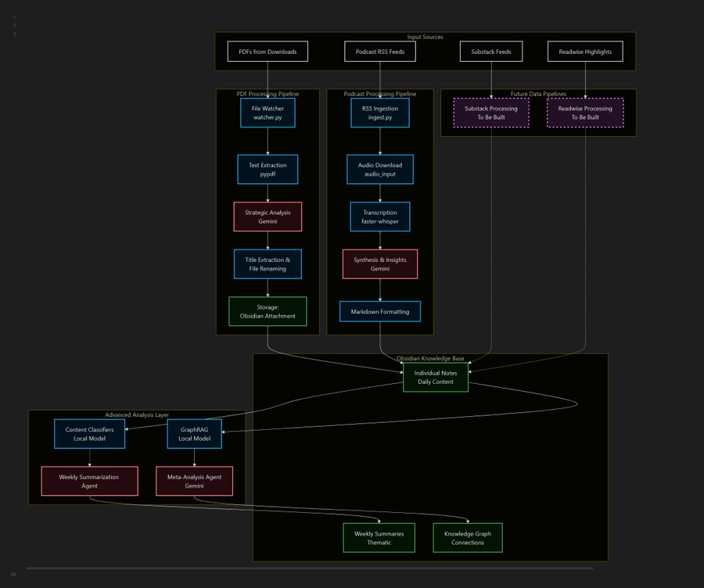Select the Readwise Highlights node
704x588 pixels.
point(585,52)
